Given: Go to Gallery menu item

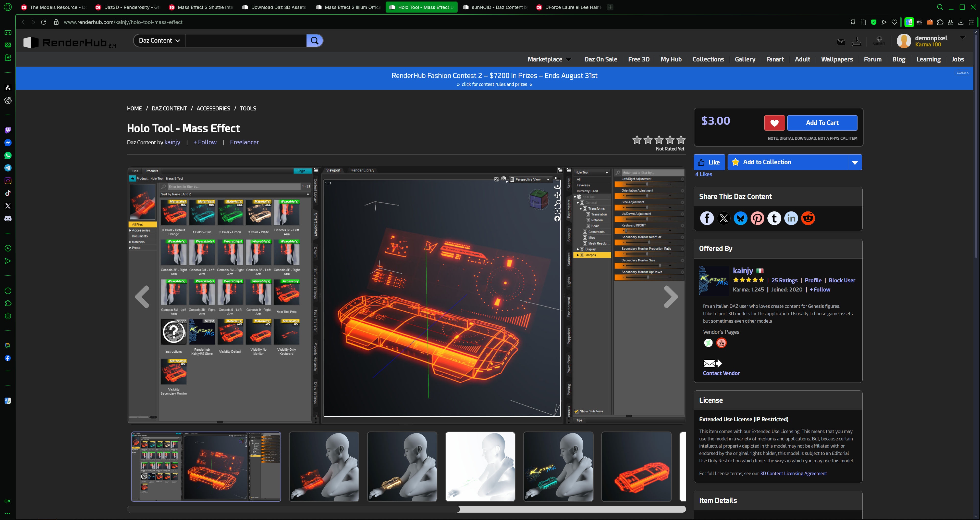Looking at the screenshot, I should [x=745, y=59].
